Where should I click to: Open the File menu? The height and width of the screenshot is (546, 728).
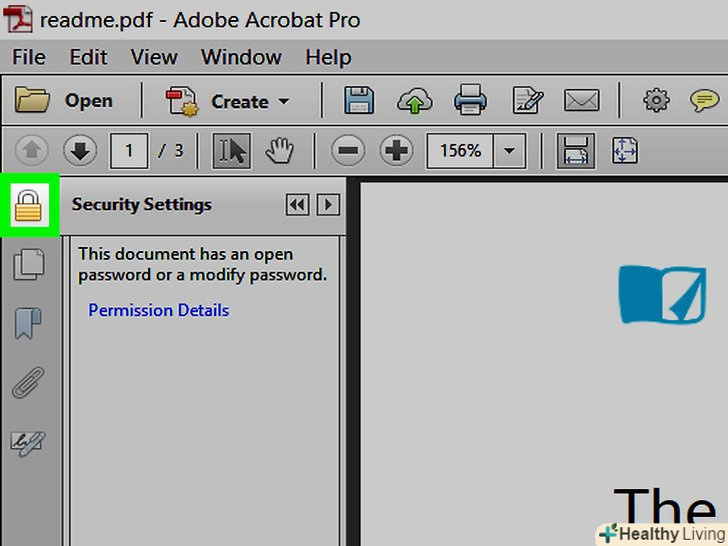tap(29, 58)
